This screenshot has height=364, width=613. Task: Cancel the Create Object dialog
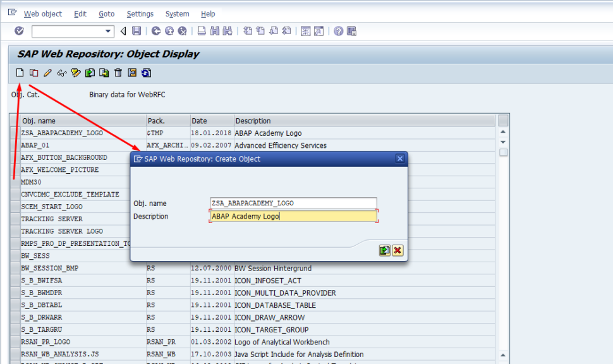398,250
